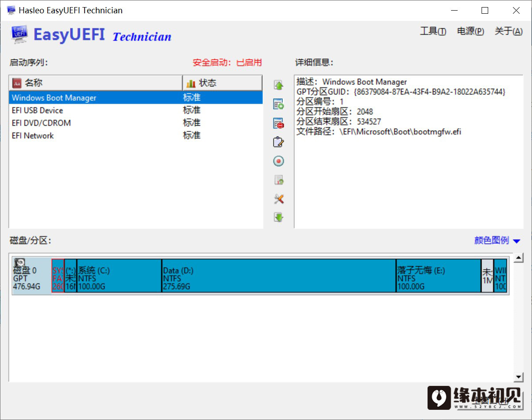This screenshot has height=420, width=532.
Task: Select the 系统 (C:) NTFS partition
Action: tap(119, 276)
